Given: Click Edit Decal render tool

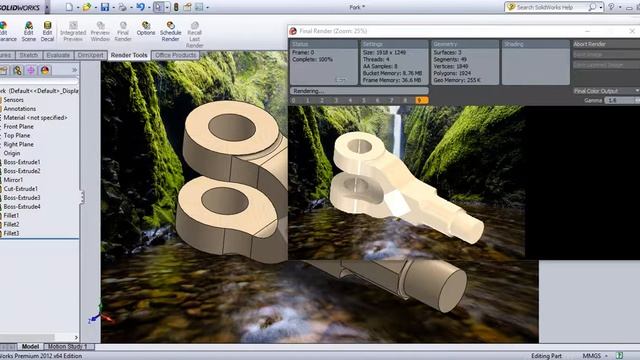Looking at the screenshot, I should click(x=47, y=31).
